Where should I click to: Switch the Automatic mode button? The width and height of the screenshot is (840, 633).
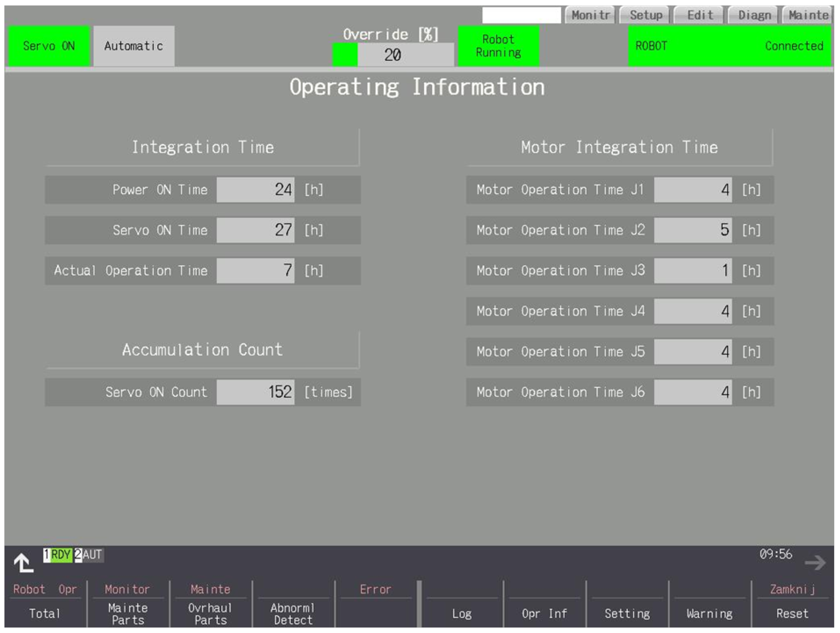point(134,46)
